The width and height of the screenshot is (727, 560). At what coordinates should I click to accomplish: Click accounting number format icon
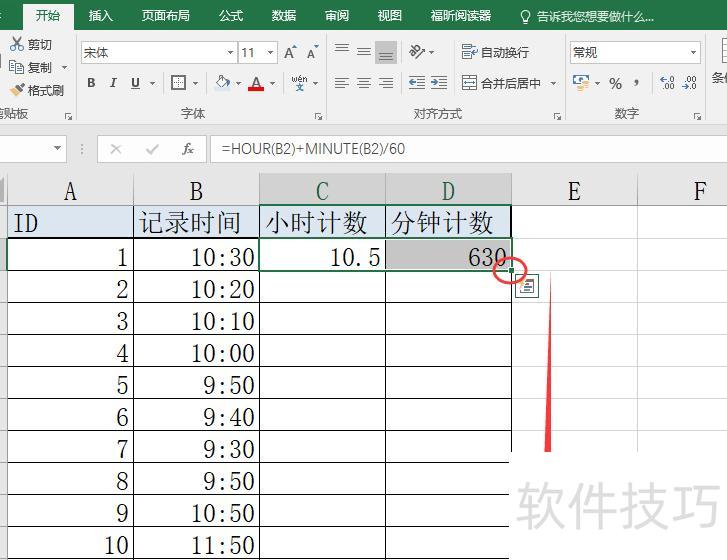coord(581,83)
